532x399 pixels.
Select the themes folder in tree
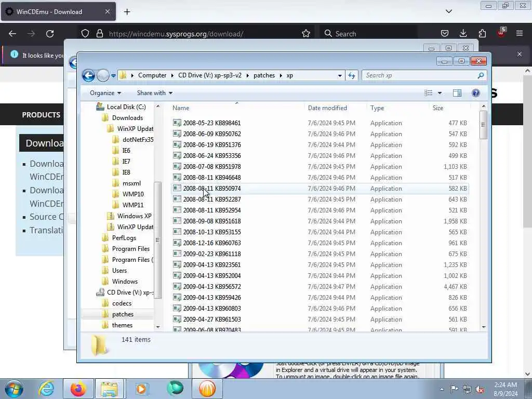tap(122, 325)
